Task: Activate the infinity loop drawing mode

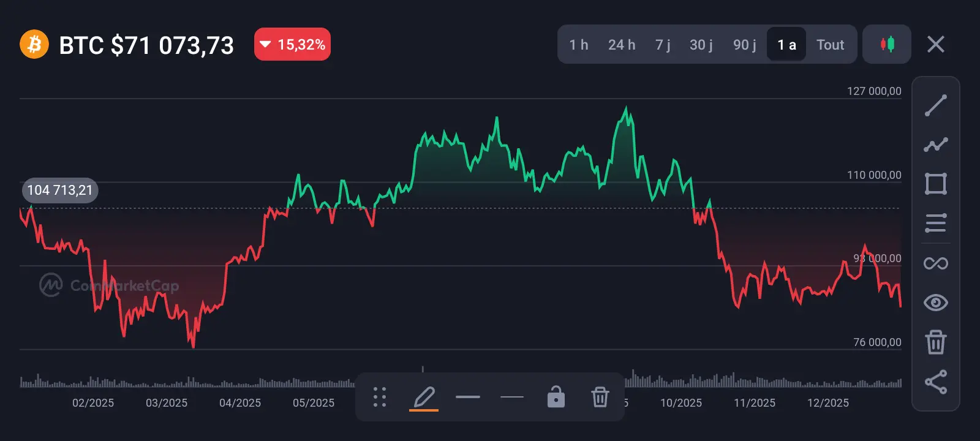Action: pos(936,263)
